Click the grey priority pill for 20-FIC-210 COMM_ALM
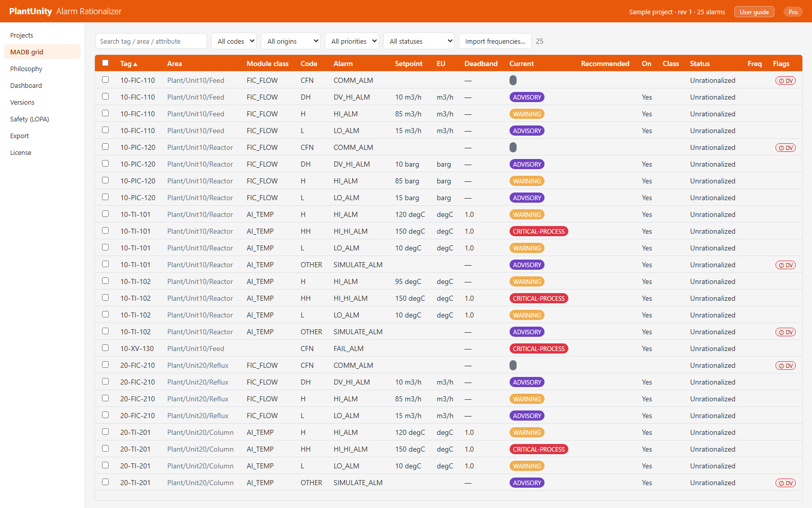 [x=513, y=365]
